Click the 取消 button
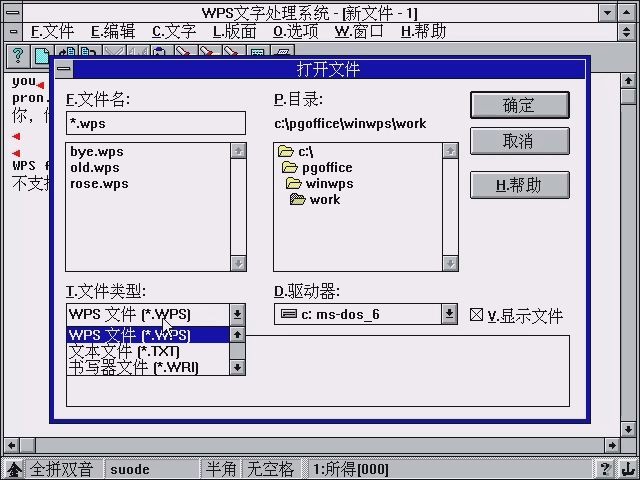This screenshot has width=640, height=480. coord(520,141)
